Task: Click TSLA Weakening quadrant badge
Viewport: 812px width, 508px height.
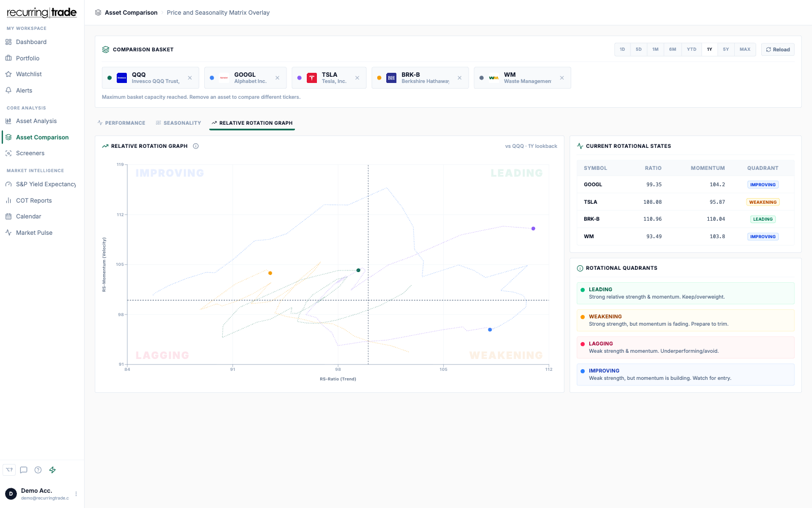Action: 763,202
